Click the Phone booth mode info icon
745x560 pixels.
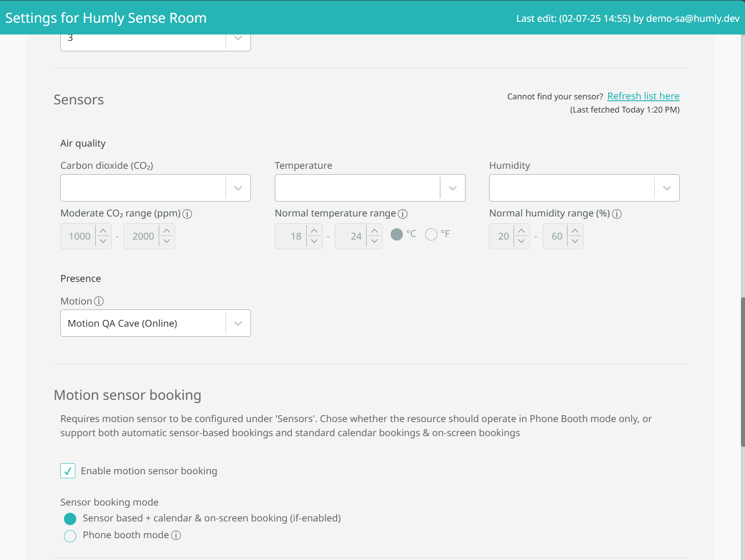(x=176, y=535)
